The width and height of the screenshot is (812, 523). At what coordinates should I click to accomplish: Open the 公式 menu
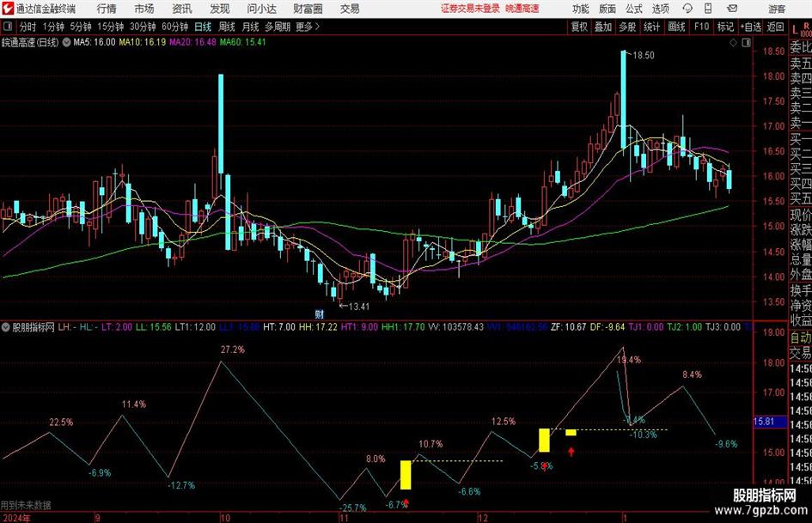point(634,9)
